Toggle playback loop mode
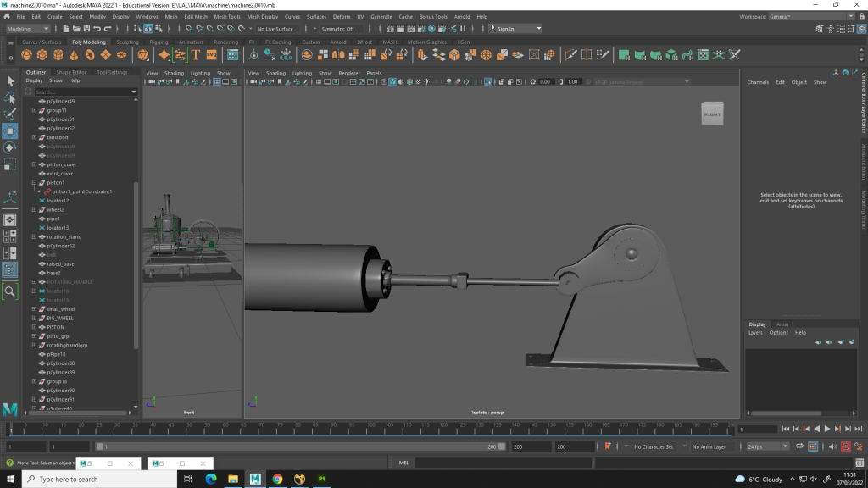 pos(800,446)
